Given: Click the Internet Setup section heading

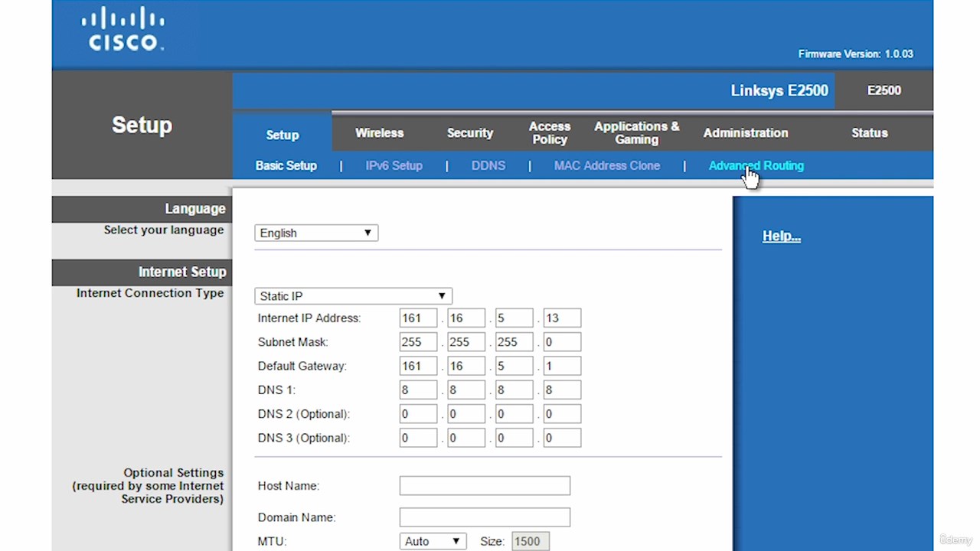Looking at the screenshot, I should (x=182, y=272).
